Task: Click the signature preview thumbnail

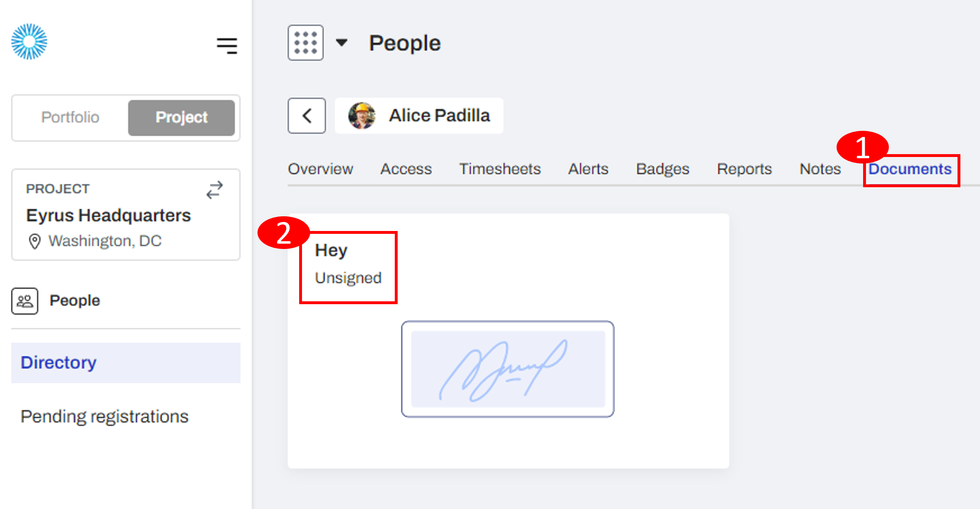Action: click(508, 369)
